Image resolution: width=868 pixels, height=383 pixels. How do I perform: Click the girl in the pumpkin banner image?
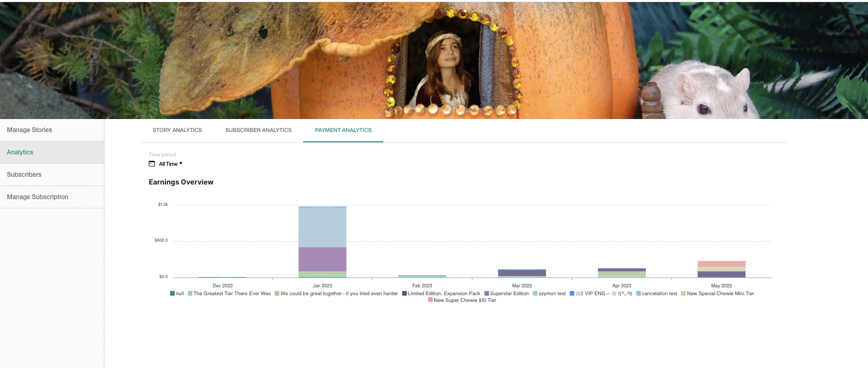pyautogui.click(x=445, y=70)
